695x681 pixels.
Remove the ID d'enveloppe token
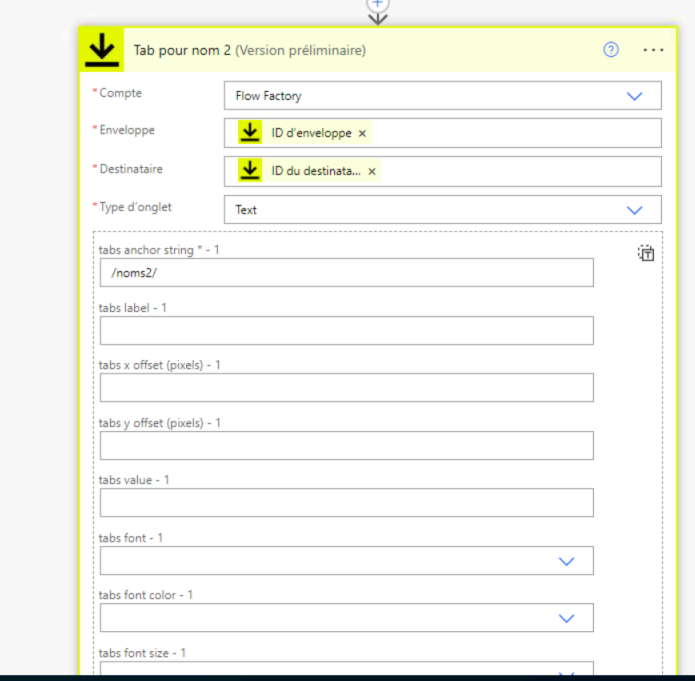[362, 134]
